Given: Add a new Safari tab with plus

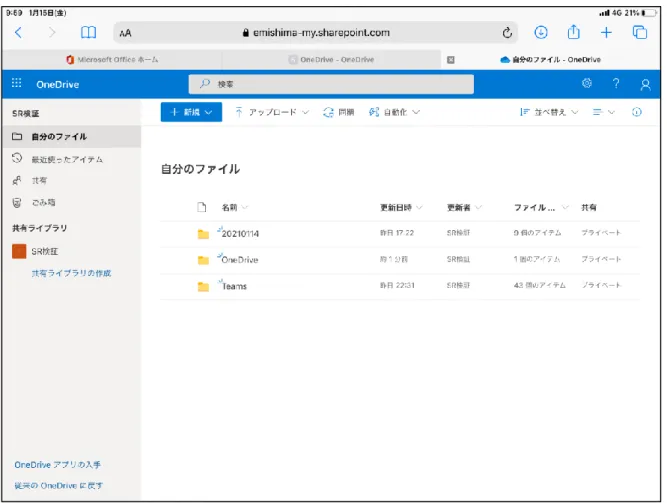Looking at the screenshot, I should click(606, 32).
